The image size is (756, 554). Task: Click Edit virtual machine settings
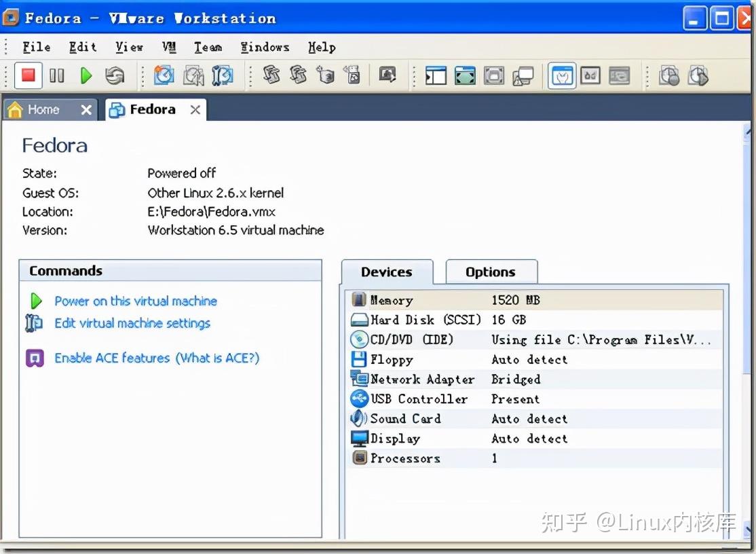click(132, 324)
